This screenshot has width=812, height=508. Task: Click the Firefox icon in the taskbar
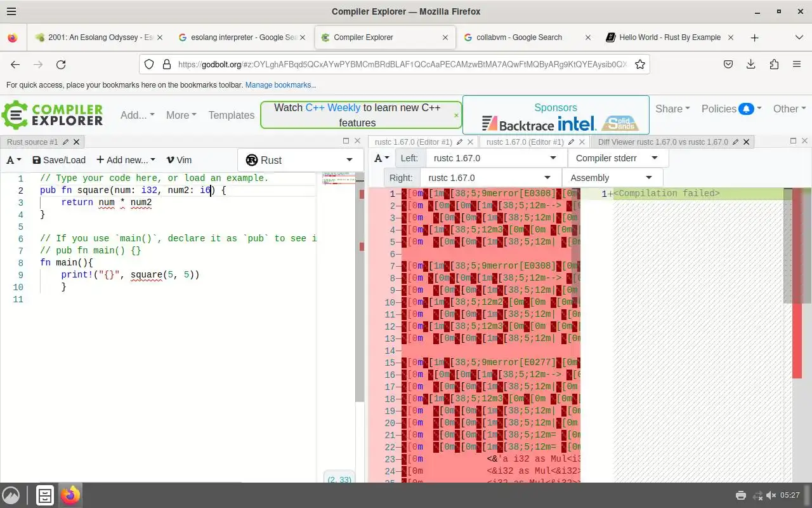pyautogui.click(x=70, y=495)
